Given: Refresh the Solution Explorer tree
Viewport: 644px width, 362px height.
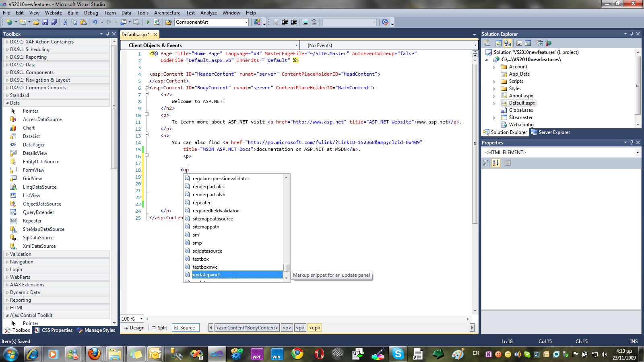Looking at the screenshot, I should tap(498, 43).
